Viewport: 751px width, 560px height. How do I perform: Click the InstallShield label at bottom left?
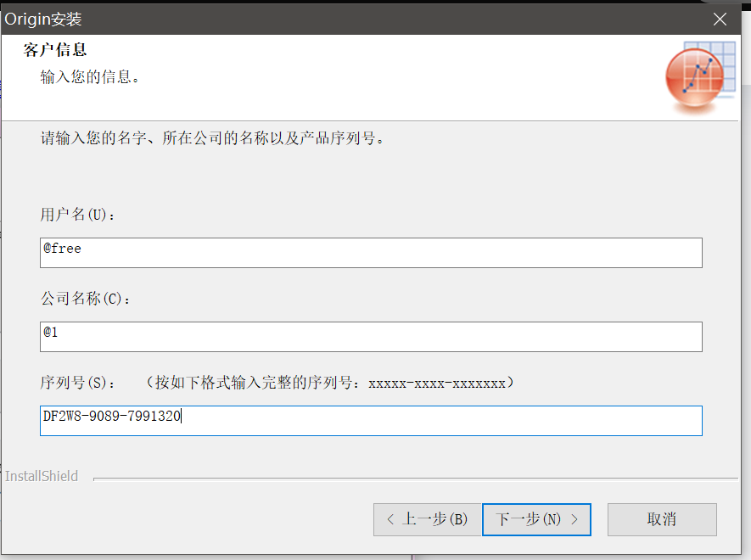click(42, 476)
